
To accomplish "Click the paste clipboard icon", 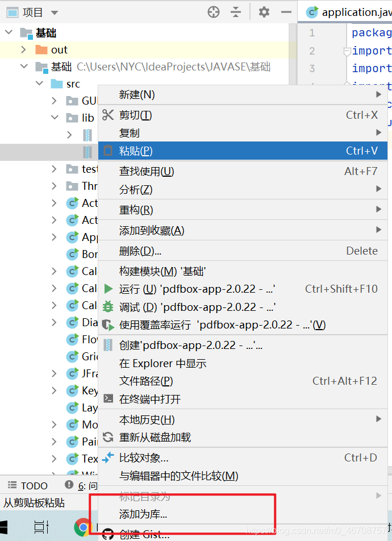I will [x=108, y=151].
